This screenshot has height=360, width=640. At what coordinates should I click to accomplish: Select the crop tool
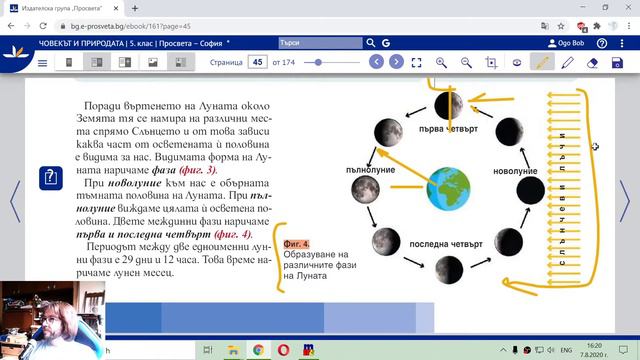coord(491,62)
